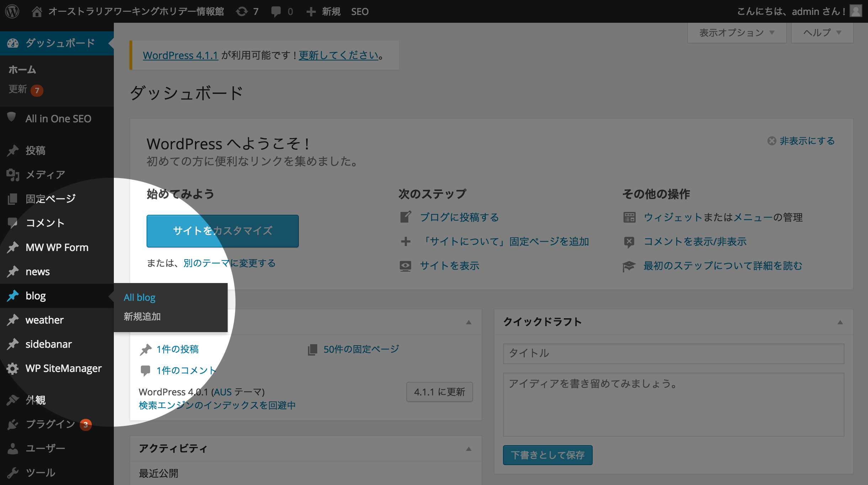Open the 1件のコメント link
This screenshot has width=868, height=485.
click(186, 371)
